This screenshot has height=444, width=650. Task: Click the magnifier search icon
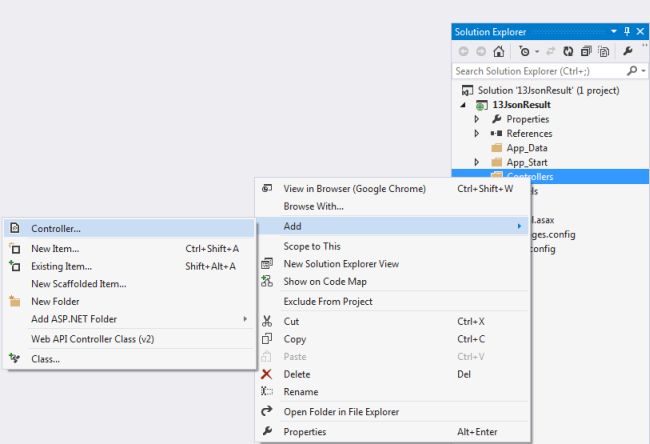point(632,71)
